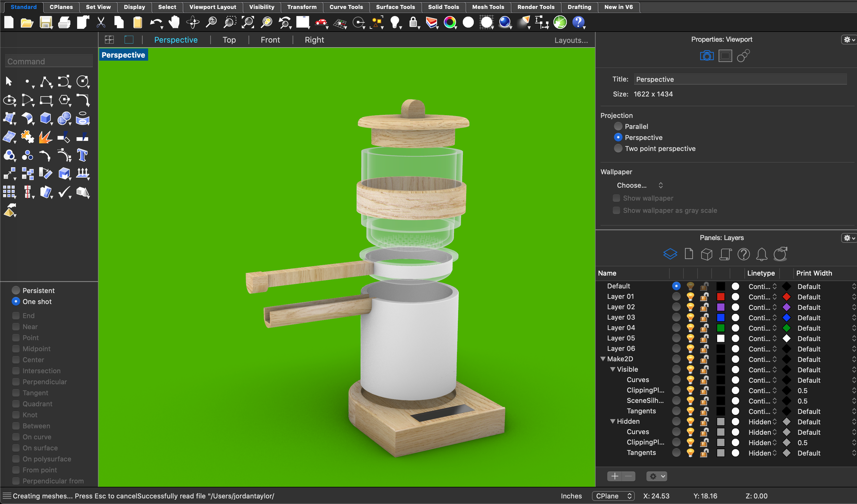This screenshot has width=857, height=504.
Task: Open camera viewport properties icon
Action: pos(707,56)
